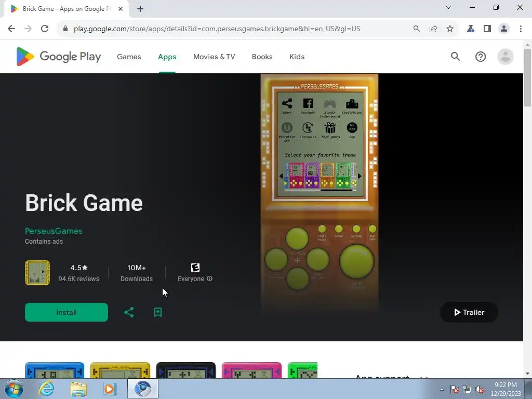This screenshot has height=399, width=532.
Task: Click the Contains ads label
Action: [x=44, y=242]
